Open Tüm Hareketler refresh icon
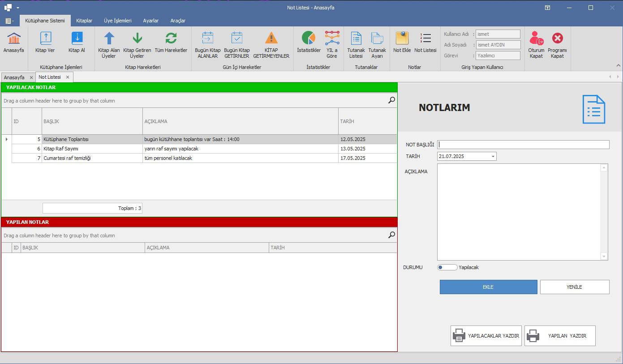Screen dimensions: 623x364 (x=171, y=39)
